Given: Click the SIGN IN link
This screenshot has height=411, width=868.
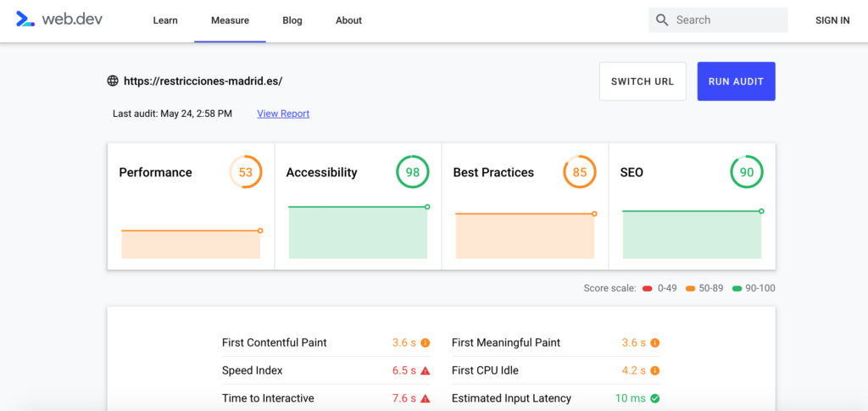Looking at the screenshot, I should pyautogui.click(x=832, y=20).
